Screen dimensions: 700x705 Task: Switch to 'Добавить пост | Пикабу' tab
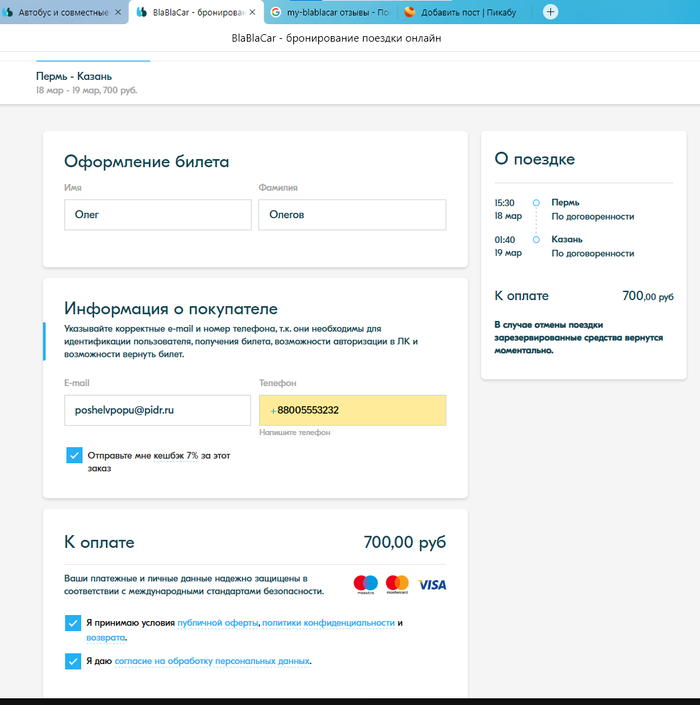(463, 12)
